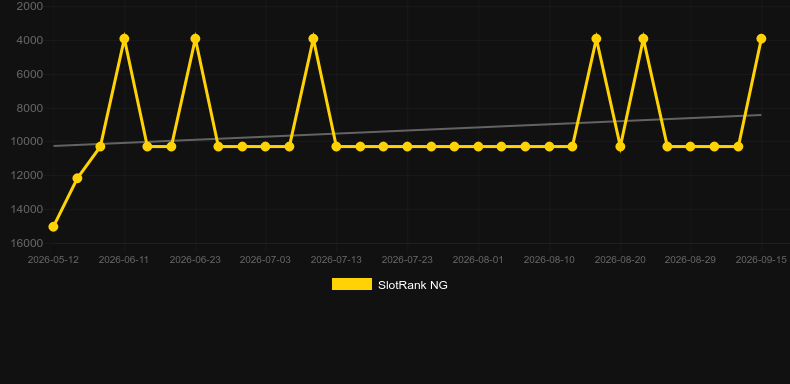Click the 2026-09-15 date axis label
This screenshot has width=790, height=384.
tap(761, 260)
